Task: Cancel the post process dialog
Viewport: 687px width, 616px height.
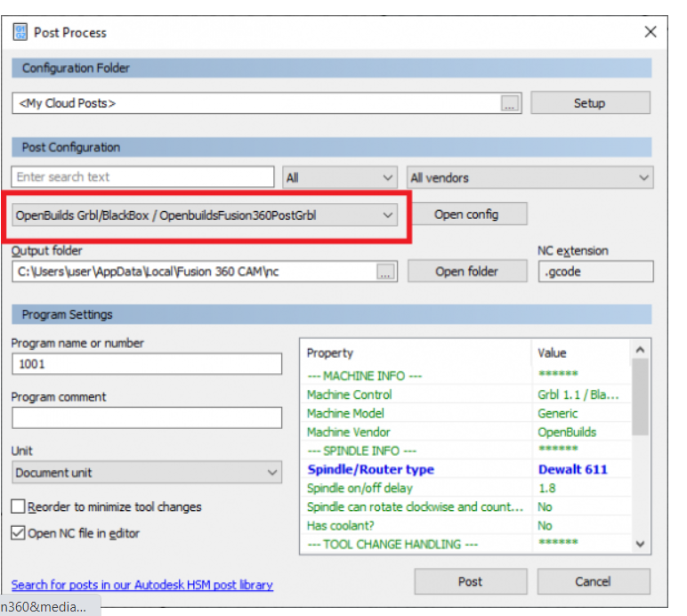Action: (592, 581)
